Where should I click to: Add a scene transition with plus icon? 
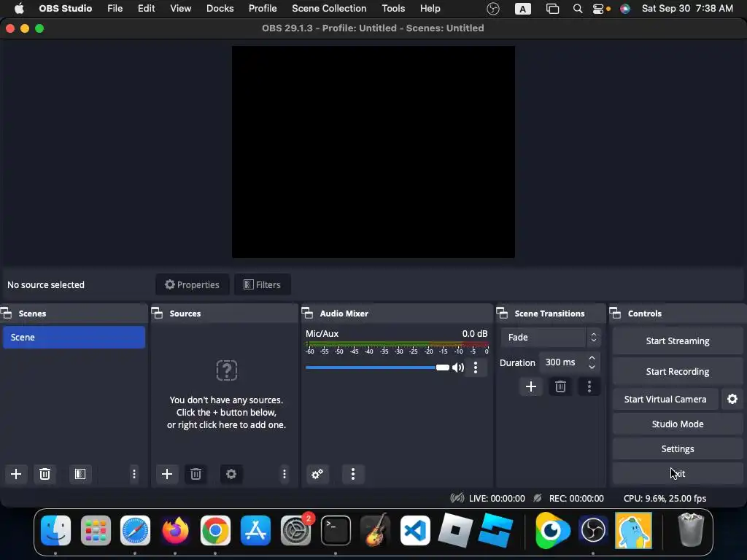[531, 386]
